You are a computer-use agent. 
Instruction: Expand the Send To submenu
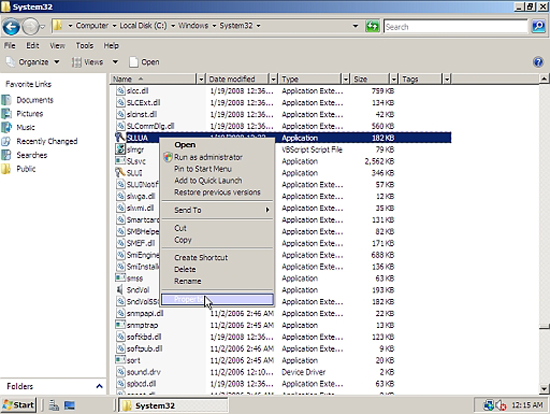click(217, 210)
